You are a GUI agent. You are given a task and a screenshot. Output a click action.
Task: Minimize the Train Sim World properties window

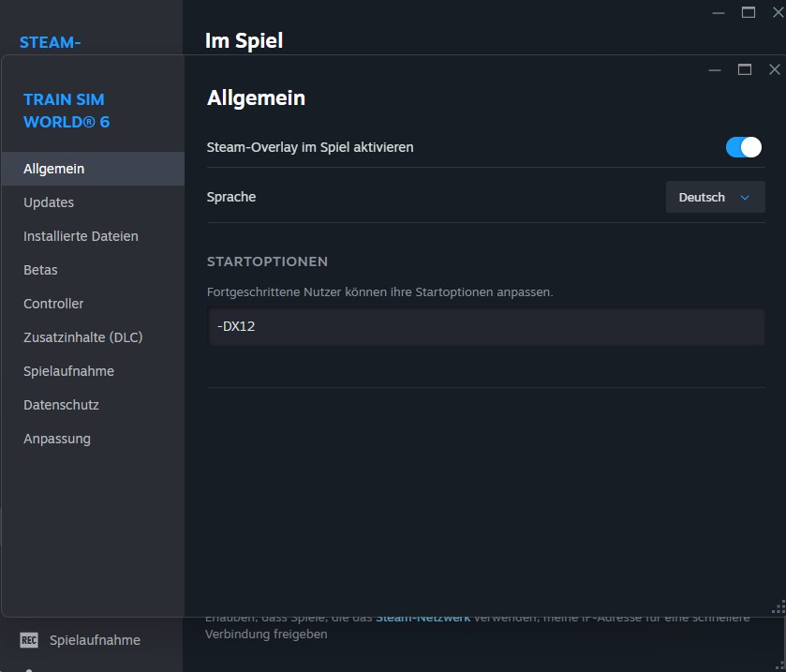(715, 69)
